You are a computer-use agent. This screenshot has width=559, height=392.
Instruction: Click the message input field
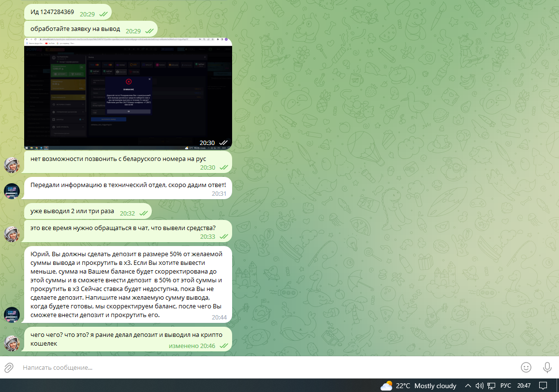coord(267,367)
